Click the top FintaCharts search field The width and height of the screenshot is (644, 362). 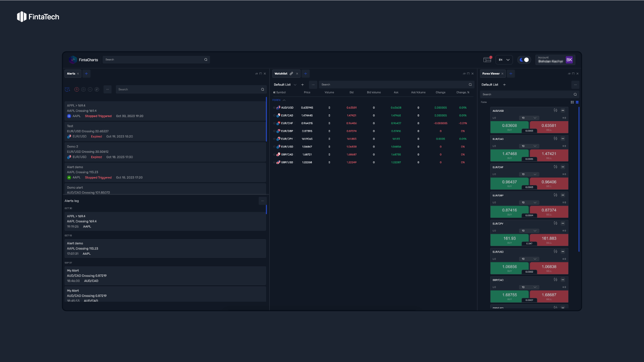156,59
